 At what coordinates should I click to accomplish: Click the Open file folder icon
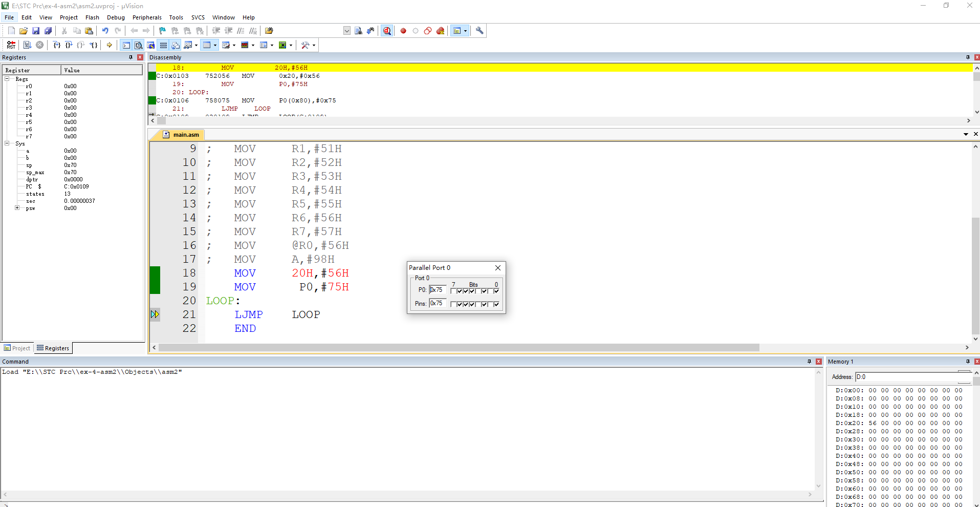[24, 31]
